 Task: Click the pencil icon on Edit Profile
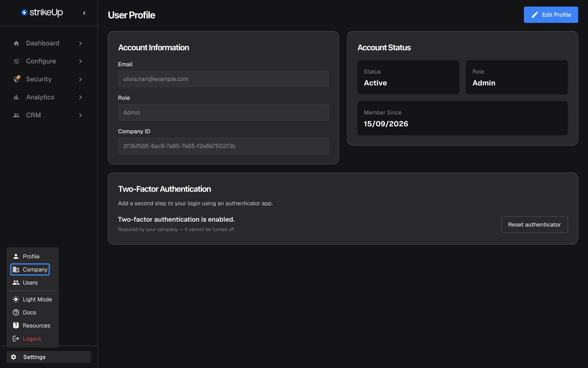(x=535, y=15)
